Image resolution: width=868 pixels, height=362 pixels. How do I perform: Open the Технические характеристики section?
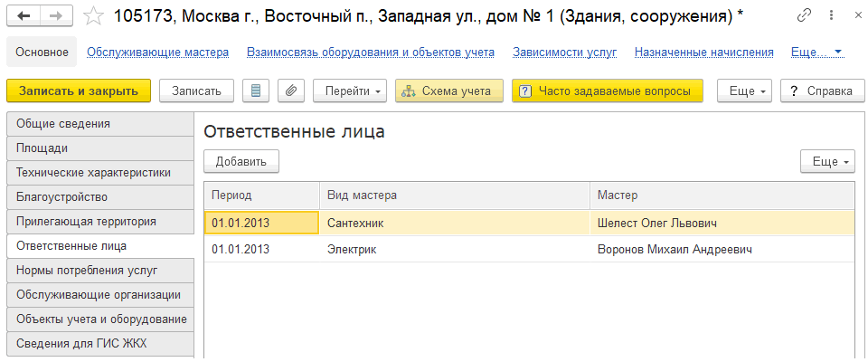(100, 173)
